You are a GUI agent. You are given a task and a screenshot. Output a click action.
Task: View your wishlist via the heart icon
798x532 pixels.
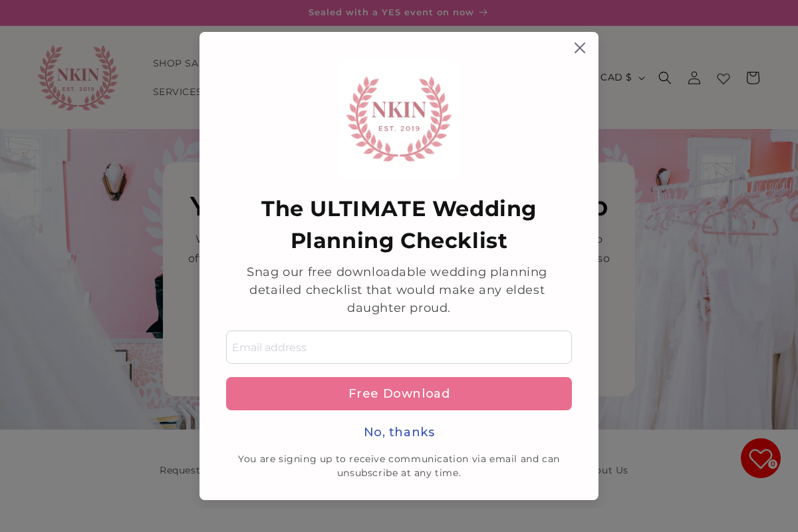[x=723, y=78]
